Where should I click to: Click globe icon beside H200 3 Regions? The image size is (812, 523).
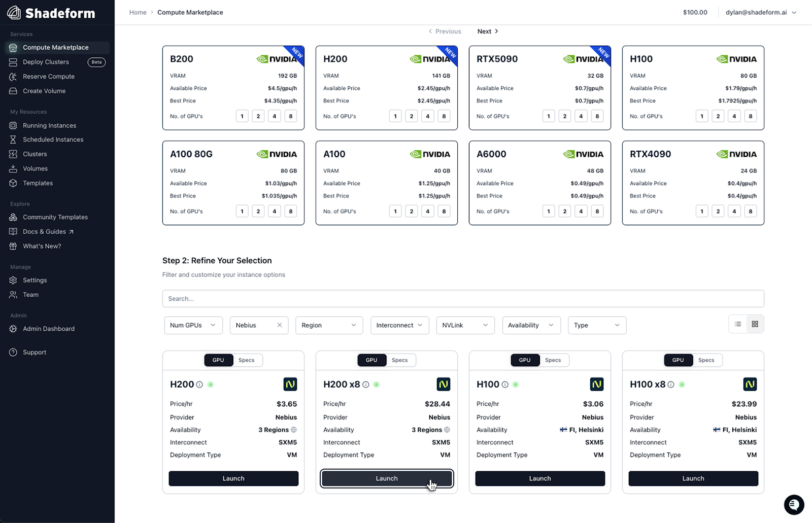[x=294, y=430]
